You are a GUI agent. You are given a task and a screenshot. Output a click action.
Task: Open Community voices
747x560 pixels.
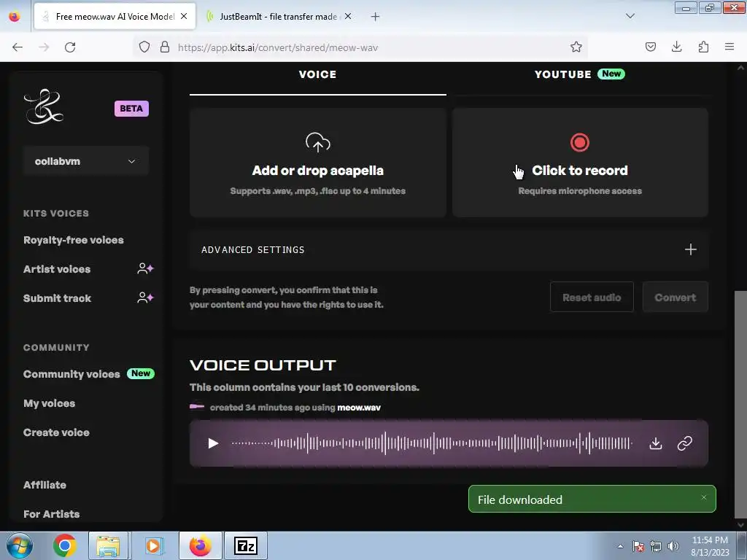click(x=71, y=374)
